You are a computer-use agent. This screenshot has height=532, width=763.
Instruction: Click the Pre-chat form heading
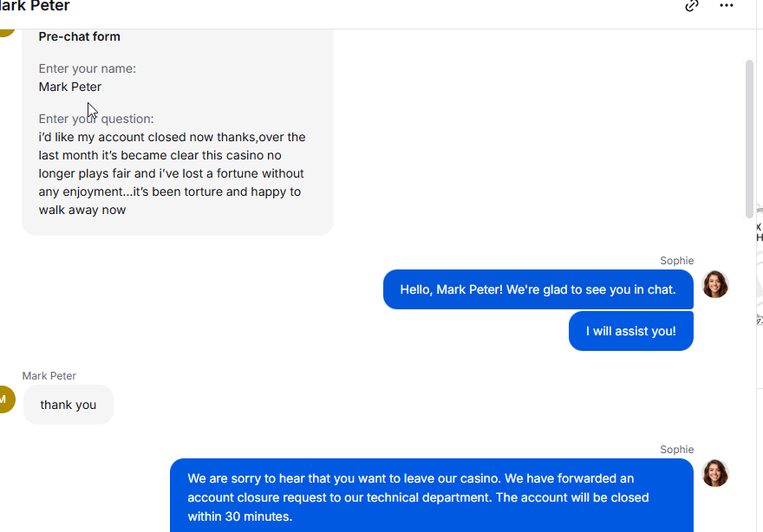pyautogui.click(x=79, y=36)
